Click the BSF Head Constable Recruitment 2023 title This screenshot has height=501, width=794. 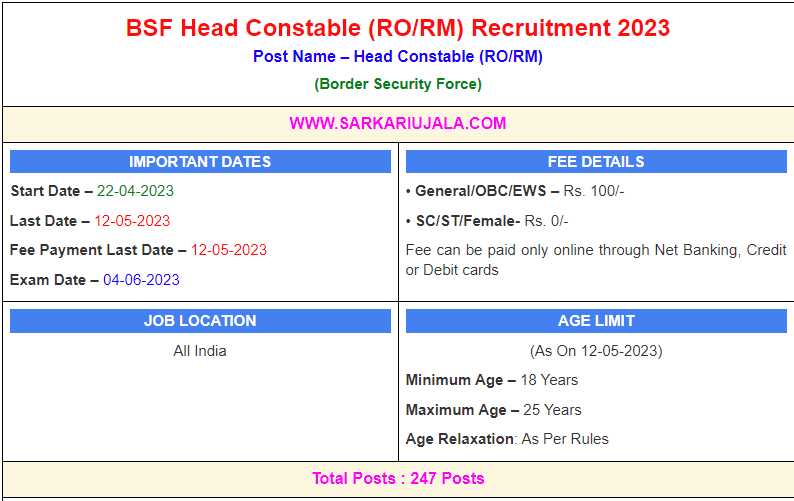pyautogui.click(x=397, y=27)
